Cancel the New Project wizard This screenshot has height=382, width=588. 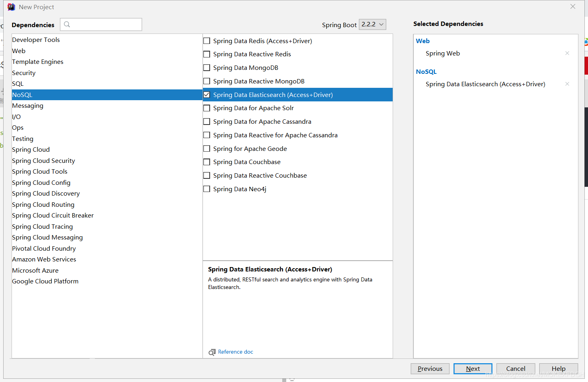click(516, 369)
